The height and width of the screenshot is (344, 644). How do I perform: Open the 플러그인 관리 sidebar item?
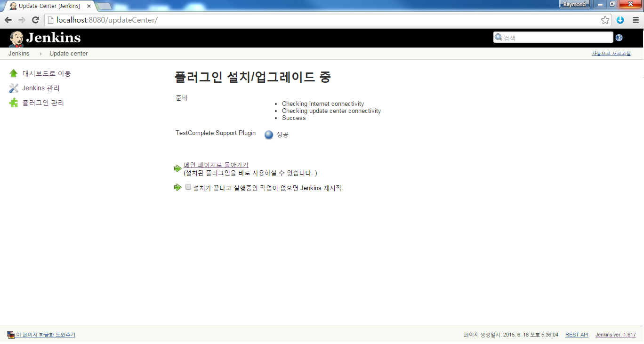(x=43, y=103)
